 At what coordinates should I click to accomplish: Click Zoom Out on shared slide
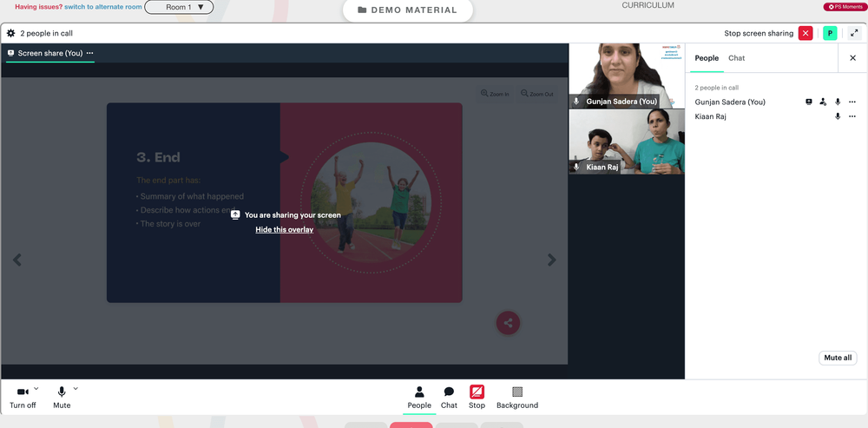tap(537, 94)
